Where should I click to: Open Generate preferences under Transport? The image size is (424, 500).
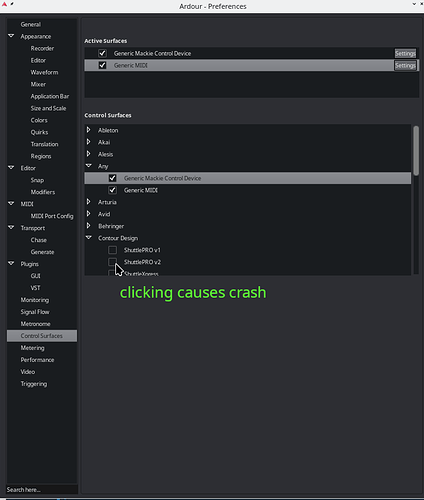pos(42,252)
